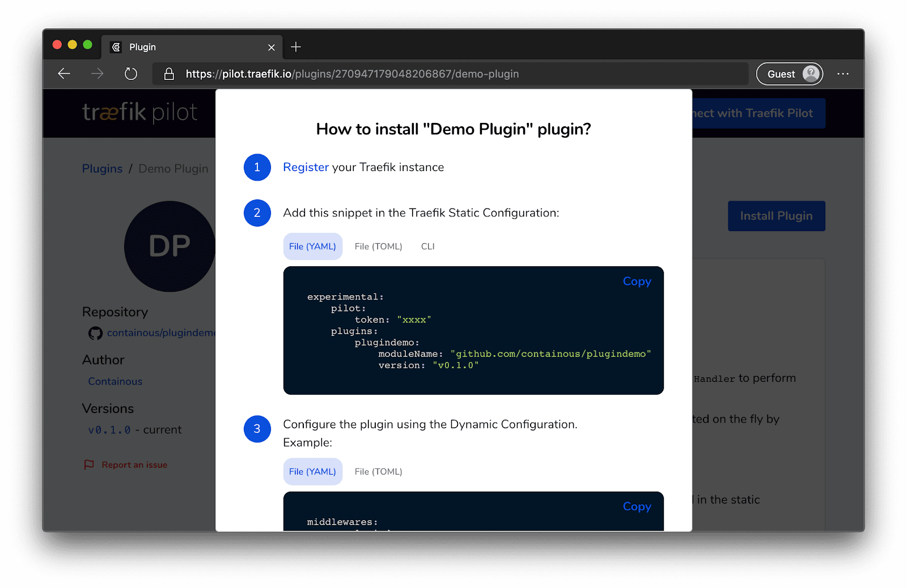Click the Report an issue link
Image resolution: width=907 pixels, height=588 pixels.
pyautogui.click(x=134, y=465)
